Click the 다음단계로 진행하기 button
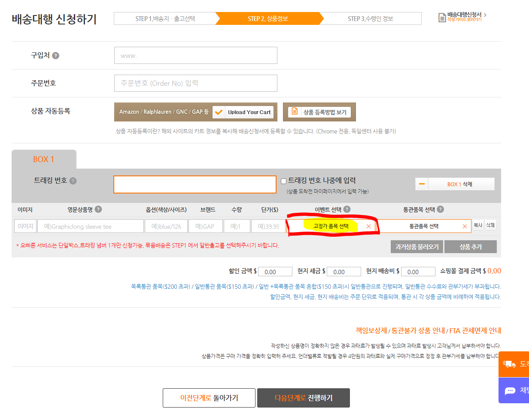 tap(303, 398)
